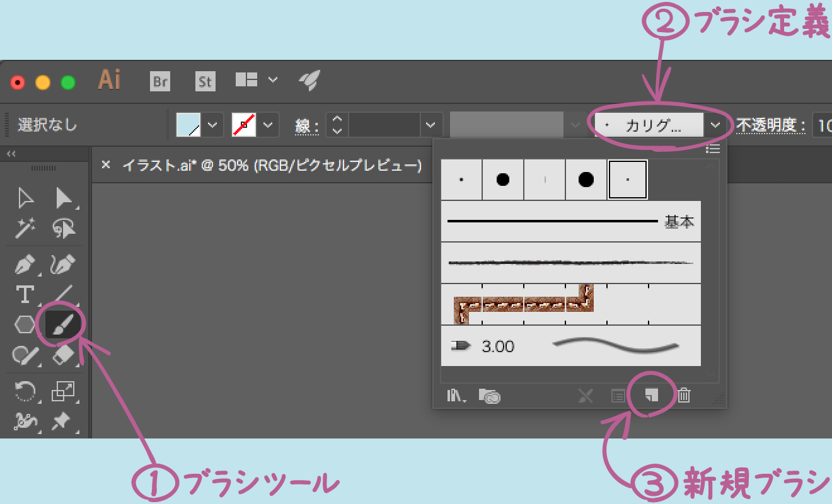This screenshot has height=504, width=832.
Task: Select the Pen tool
Action: click(x=25, y=265)
